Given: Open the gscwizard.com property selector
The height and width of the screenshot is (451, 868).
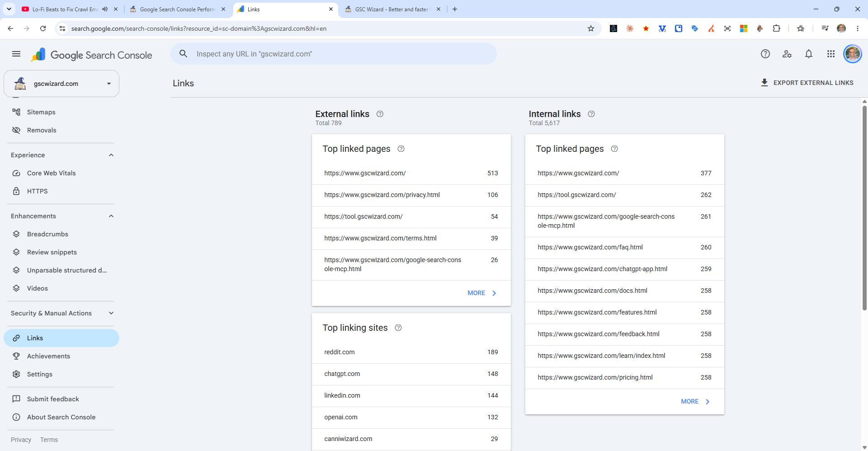Looking at the screenshot, I should [61, 84].
